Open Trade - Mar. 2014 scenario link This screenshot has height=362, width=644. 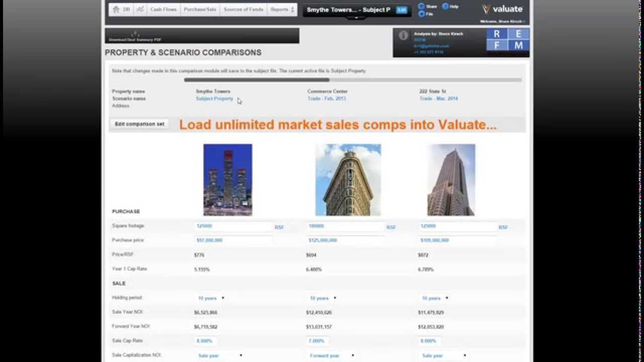(x=439, y=99)
